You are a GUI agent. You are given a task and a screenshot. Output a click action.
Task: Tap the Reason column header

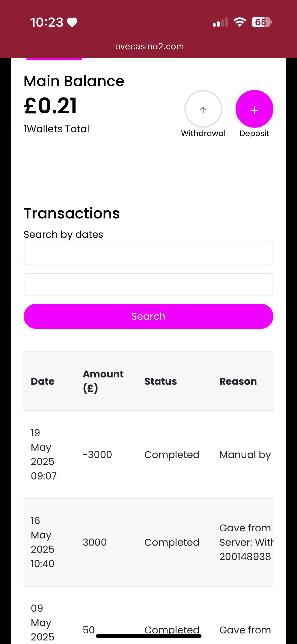(x=238, y=381)
